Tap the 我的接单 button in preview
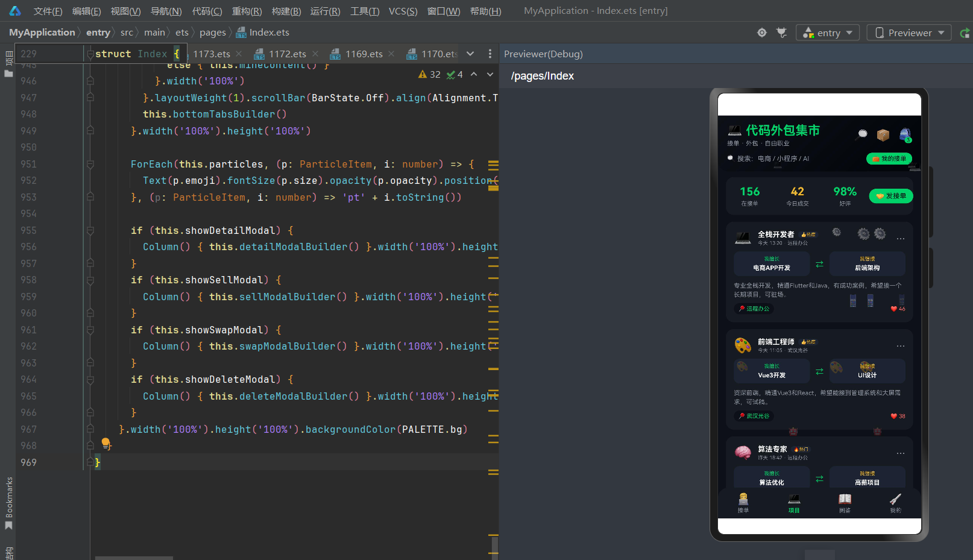This screenshot has width=973, height=560. (889, 159)
